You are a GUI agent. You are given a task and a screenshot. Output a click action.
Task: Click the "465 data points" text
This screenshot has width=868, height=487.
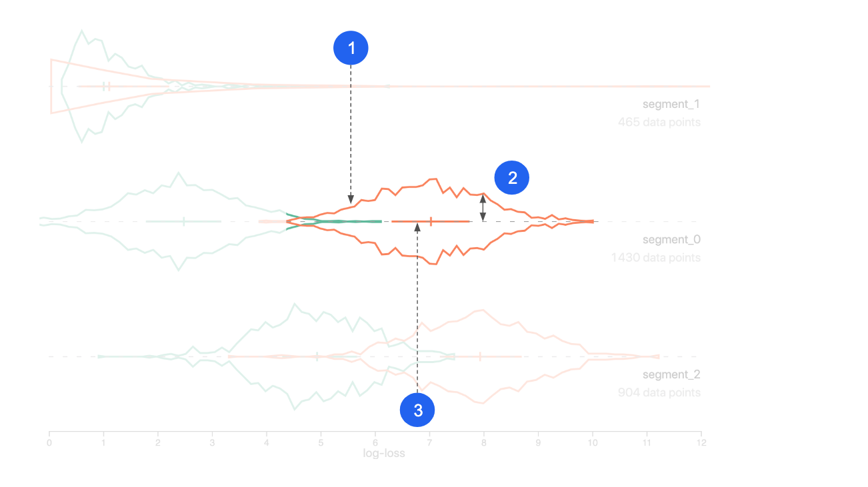(x=659, y=123)
